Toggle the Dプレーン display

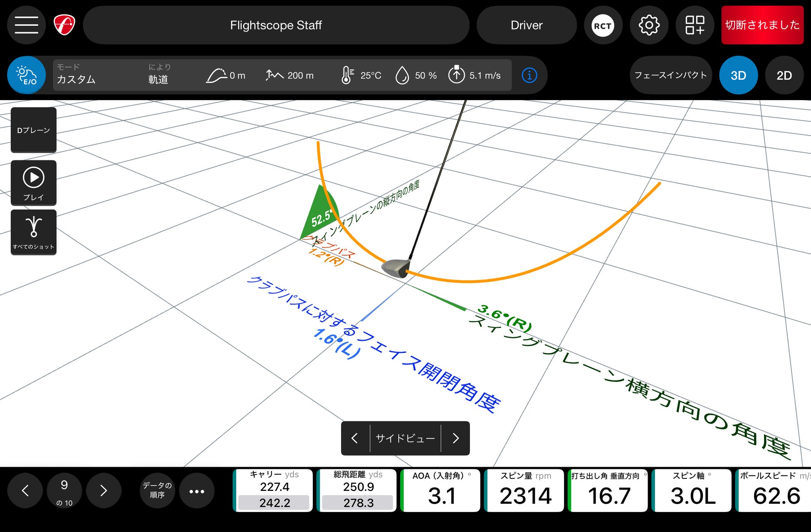coord(33,130)
